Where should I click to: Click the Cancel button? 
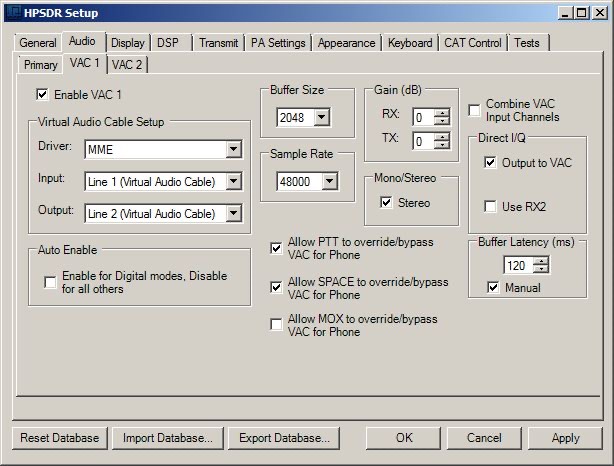click(x=484, y=438)
